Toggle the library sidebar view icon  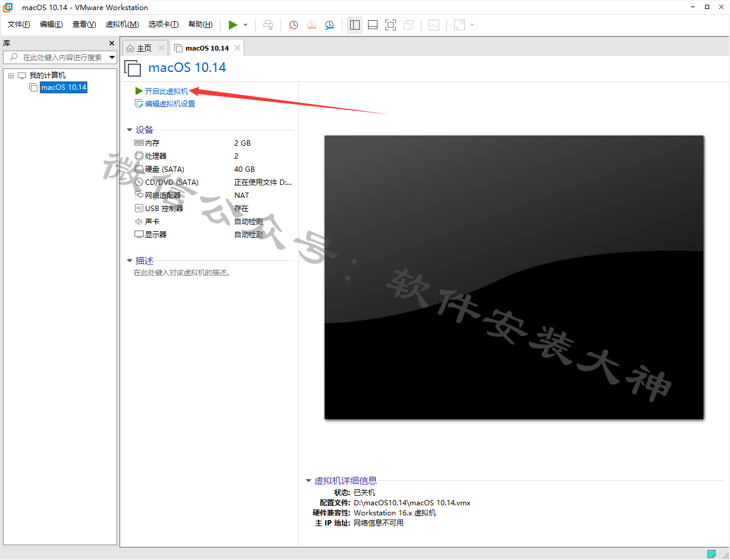pos(355,25)
